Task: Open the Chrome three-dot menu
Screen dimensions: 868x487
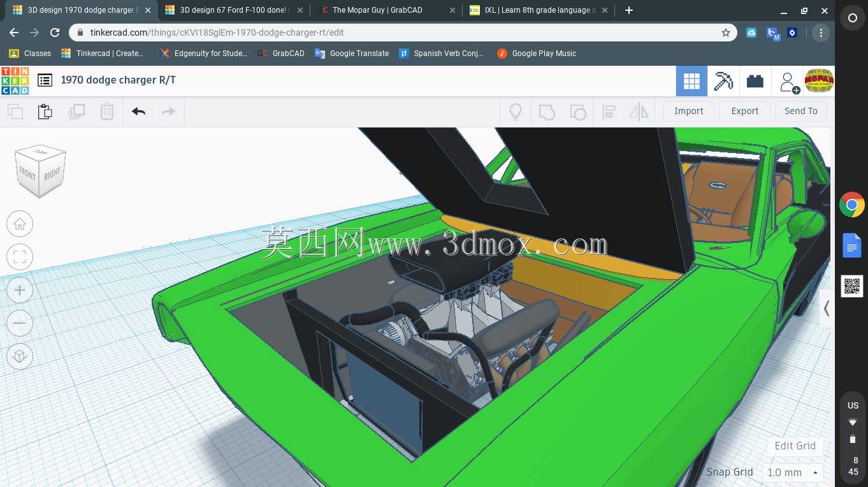Action: [x=821, y=33]
